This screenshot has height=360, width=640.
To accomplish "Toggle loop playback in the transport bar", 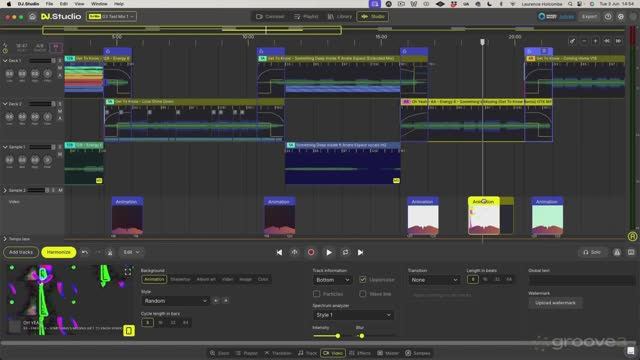I will point(345,253).
